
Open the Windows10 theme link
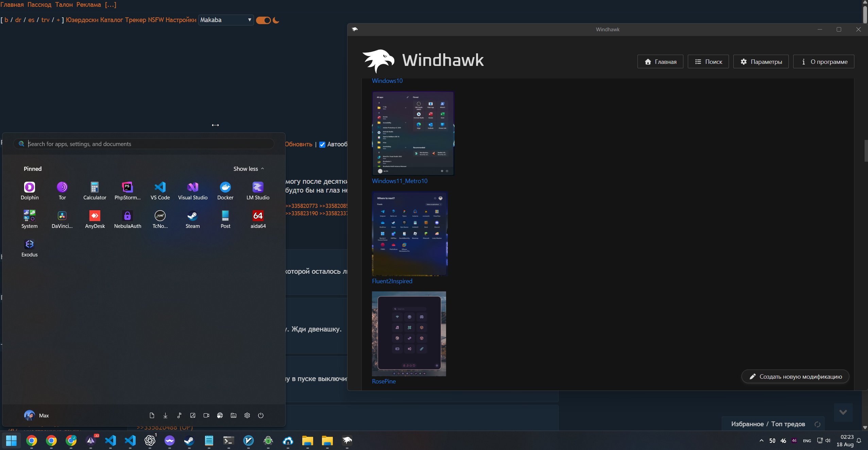[x=387, y=81]
